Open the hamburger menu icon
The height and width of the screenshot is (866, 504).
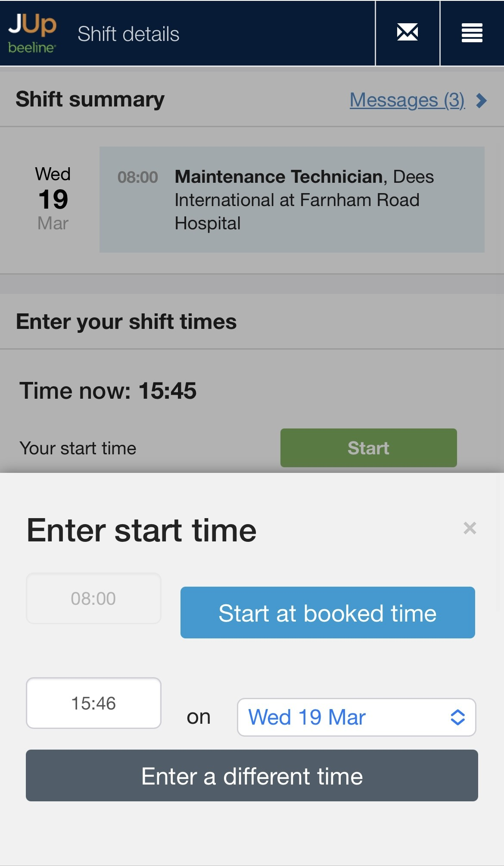coord(472,33)
